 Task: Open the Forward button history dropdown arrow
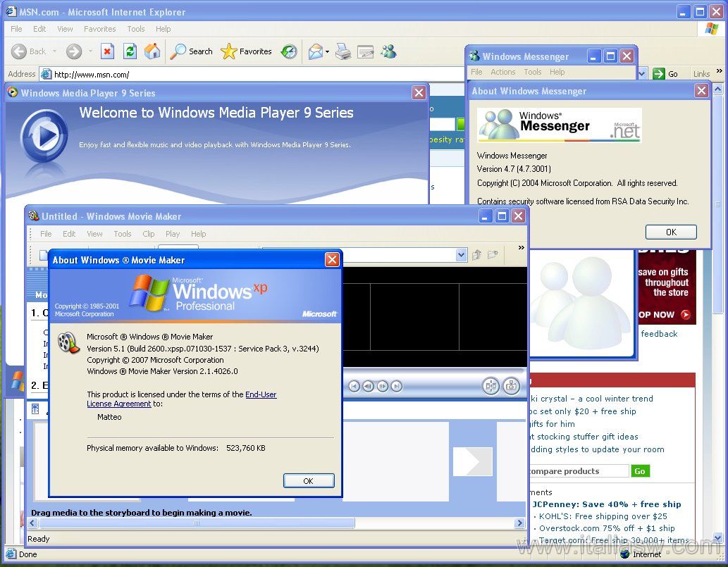(90, 51)
